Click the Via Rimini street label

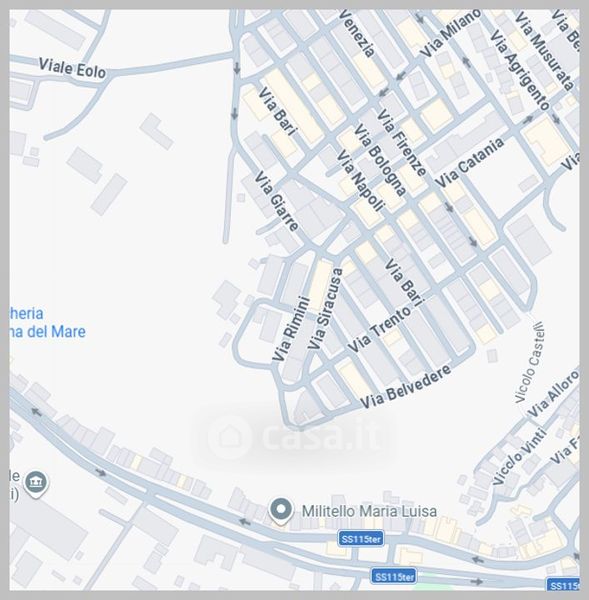click(x=291, y=329)
